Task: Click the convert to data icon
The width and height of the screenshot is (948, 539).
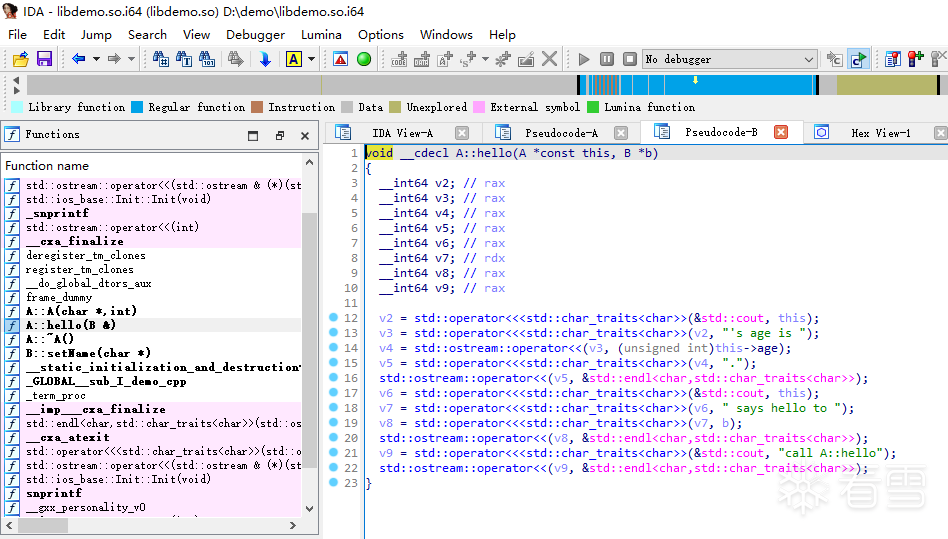Action: [x=421, y=59]
